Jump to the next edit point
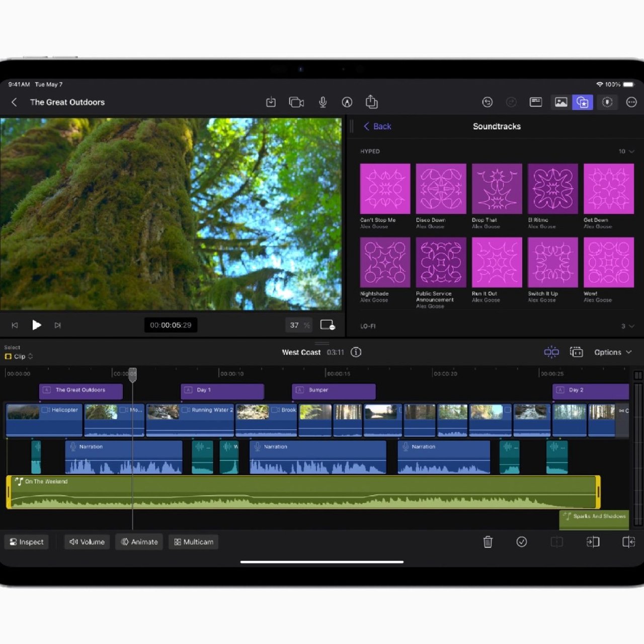The width and height of the screenshot is (644, 644). [x=58, y=326]
